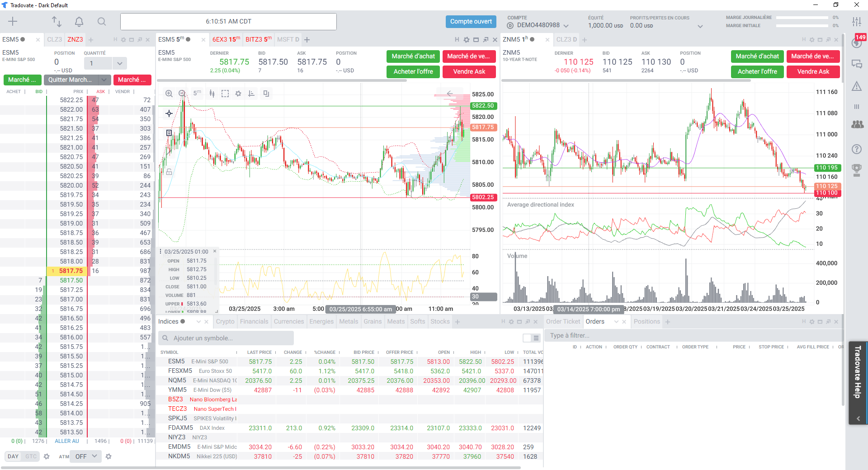Open the trophy icon in sidebar
868x470 pixels.
pyautogui.click(x=857, y=170)
